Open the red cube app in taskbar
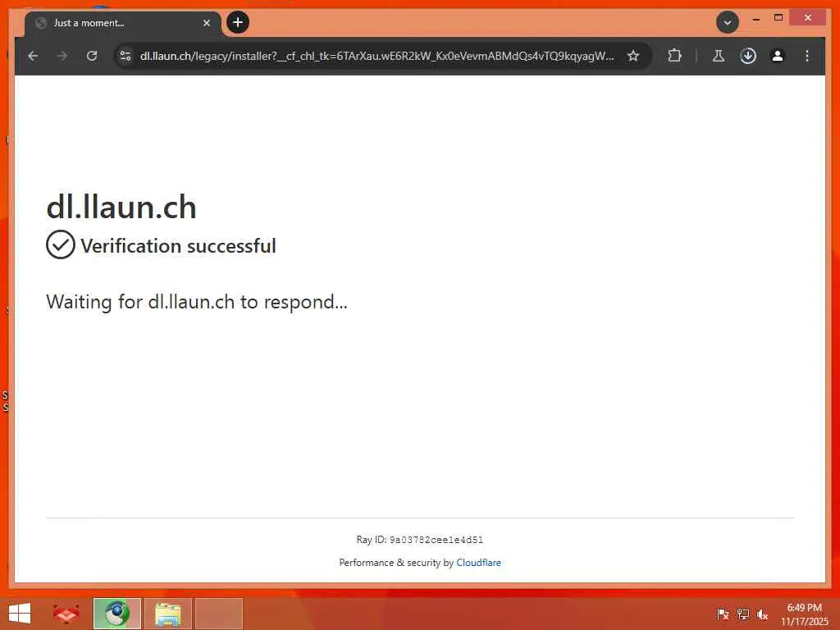840x630 pixels. pyautogui.click(x=66, y=614)
